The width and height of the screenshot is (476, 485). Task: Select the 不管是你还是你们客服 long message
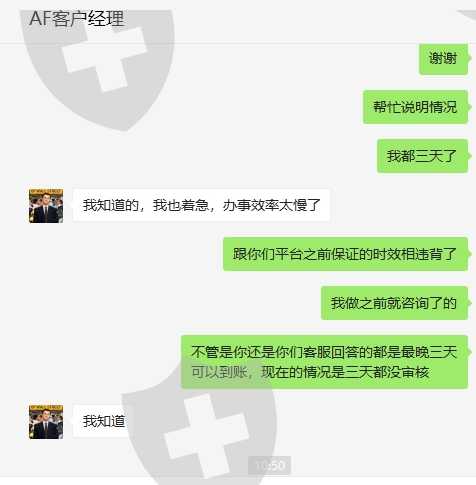pos(324,362)
